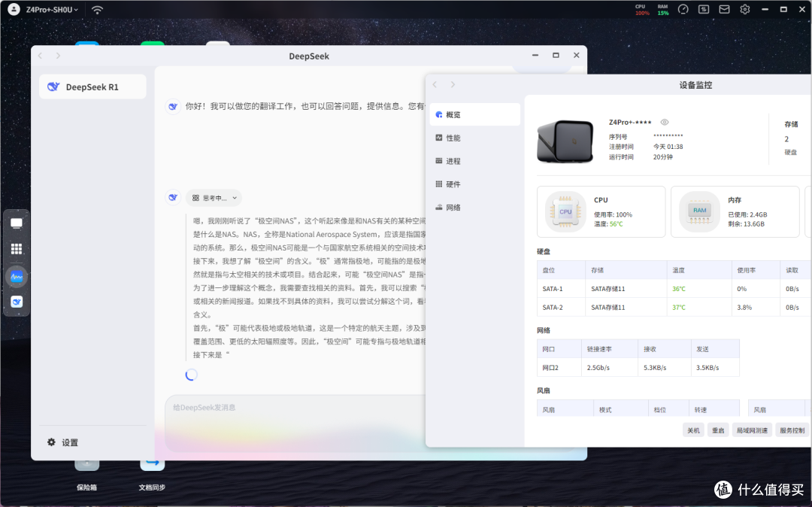Open the CPU usage card
812x507 pixels.
(601, 212)
